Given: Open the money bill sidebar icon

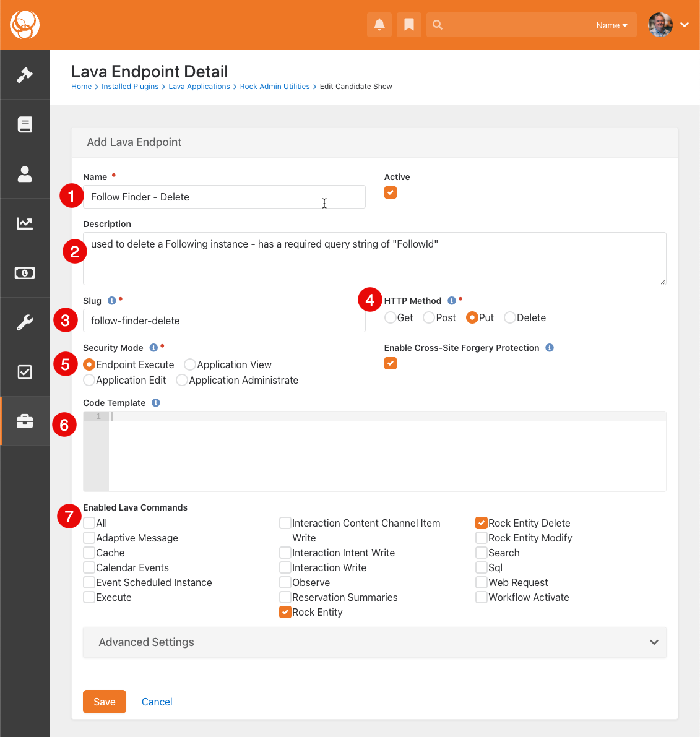Looking at the screenshot, I should tap(25, 273).
